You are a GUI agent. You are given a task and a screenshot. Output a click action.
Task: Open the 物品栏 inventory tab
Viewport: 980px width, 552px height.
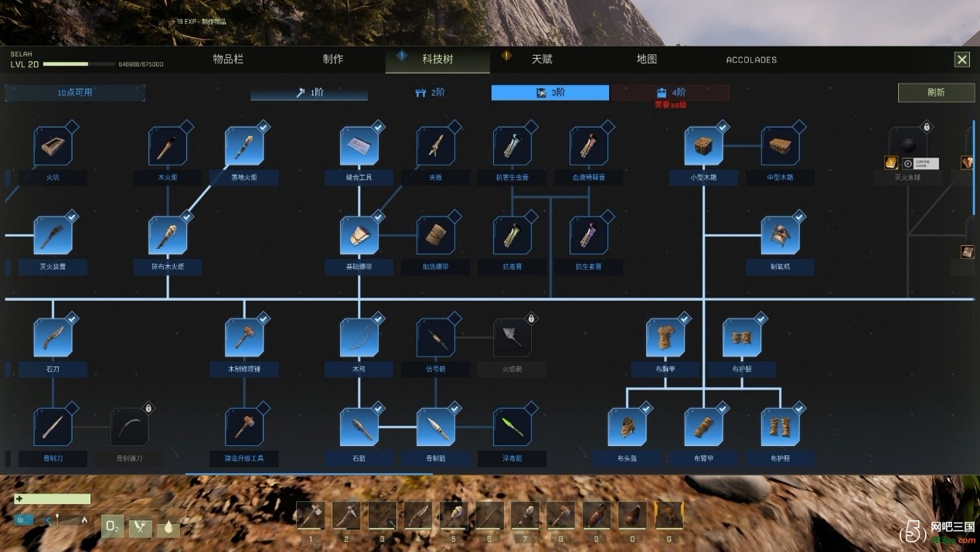228,60
